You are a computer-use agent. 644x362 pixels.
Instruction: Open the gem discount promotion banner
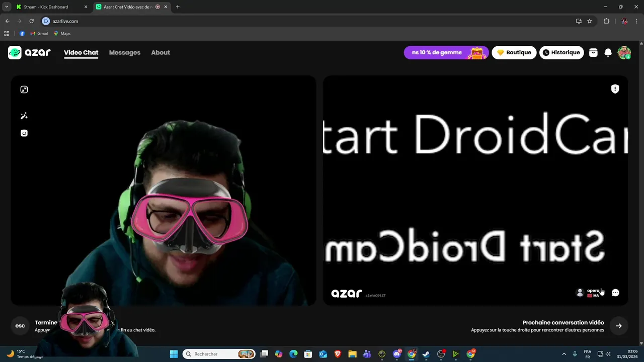pyautogui.click(x=446, y=52)
